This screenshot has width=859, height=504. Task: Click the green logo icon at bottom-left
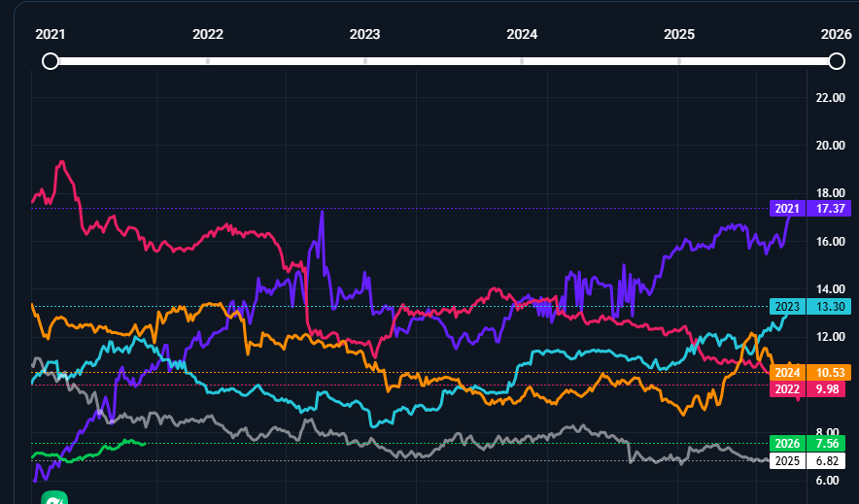tap(54, 497)
